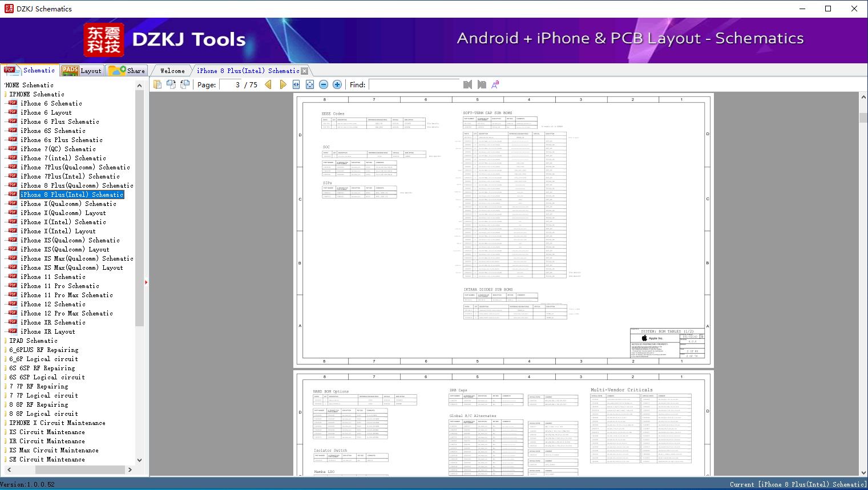Click the tree panel scroll-down arrow
The image size is (868, 490).
click(x=139, y=460)
